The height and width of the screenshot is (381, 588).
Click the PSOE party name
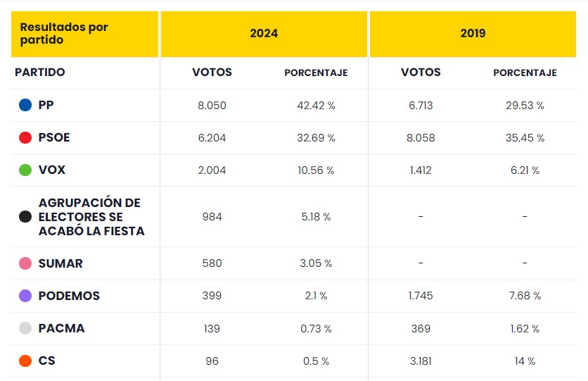coord(54,138)
